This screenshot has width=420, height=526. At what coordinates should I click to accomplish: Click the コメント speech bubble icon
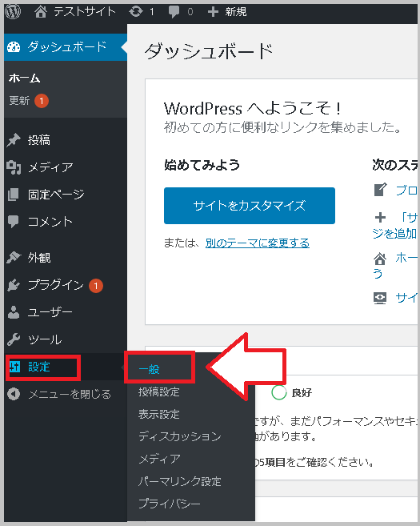pyautogui.click(x=14, y=222)
